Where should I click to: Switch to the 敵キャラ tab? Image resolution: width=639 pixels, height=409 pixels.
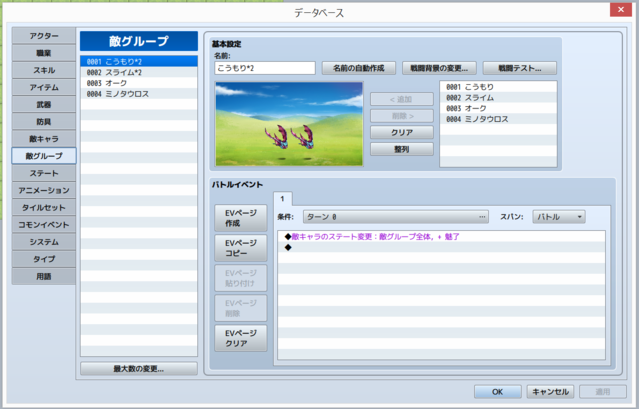44,139
